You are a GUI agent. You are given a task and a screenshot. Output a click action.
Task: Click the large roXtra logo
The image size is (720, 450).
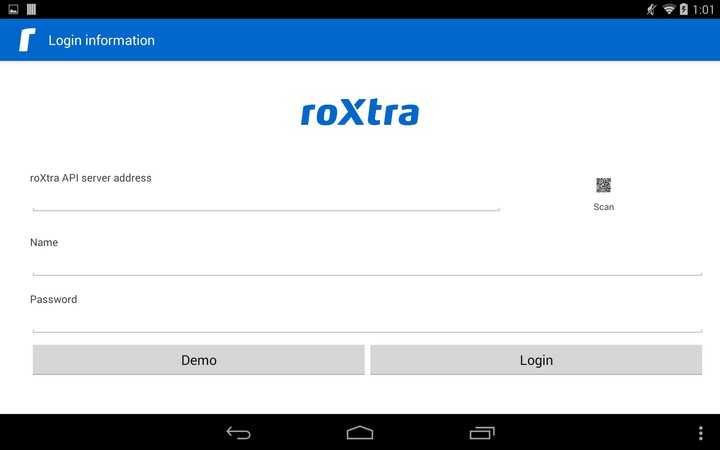[x=360, y=113]
